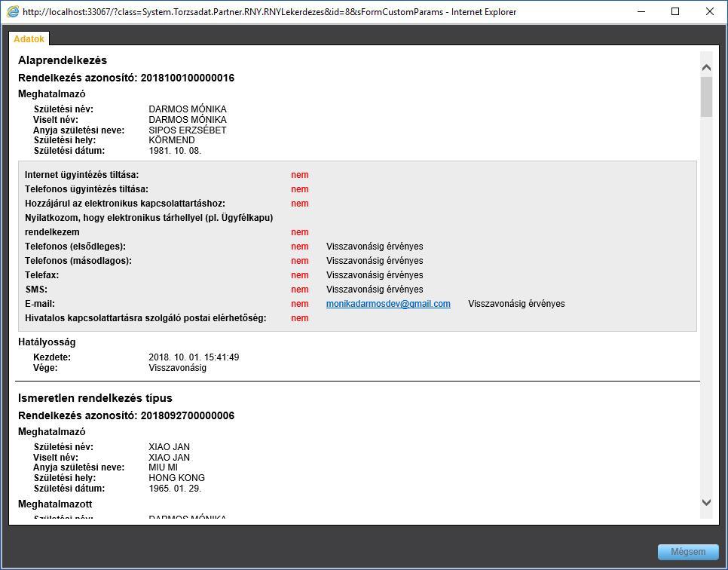Click Visszavonásig érvényes in the Telefonos (másodlagos) row
Image resolution: width=728 pixels, height=570 pixels.
(375, 261)
